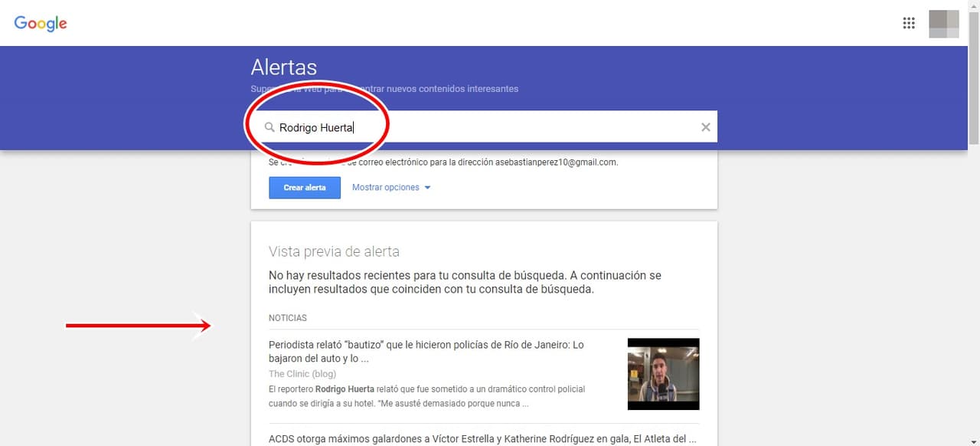Click the arrow beside Mostrar opciones
The height and width of the screenshot is (446, 980).
click(x=427, y=188)
